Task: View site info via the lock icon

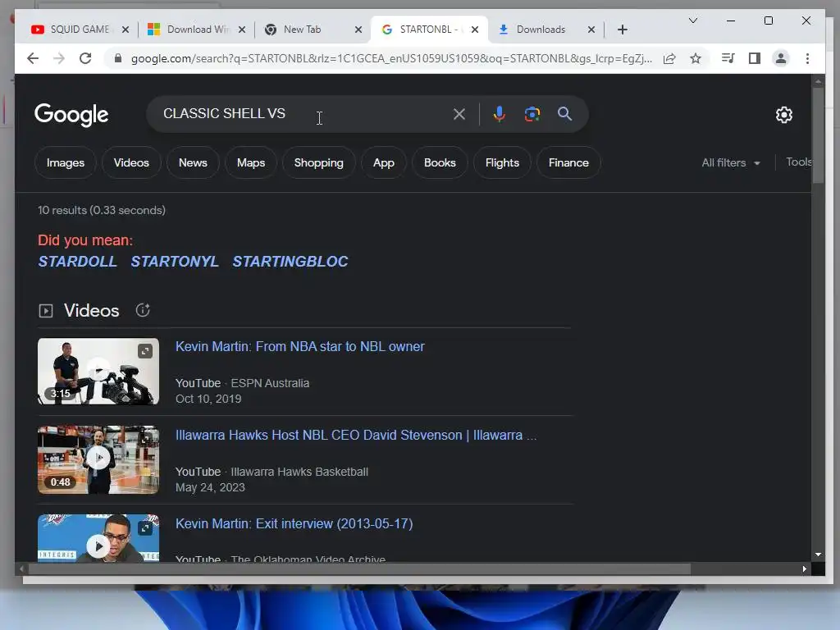Action: tap(118, 58)
